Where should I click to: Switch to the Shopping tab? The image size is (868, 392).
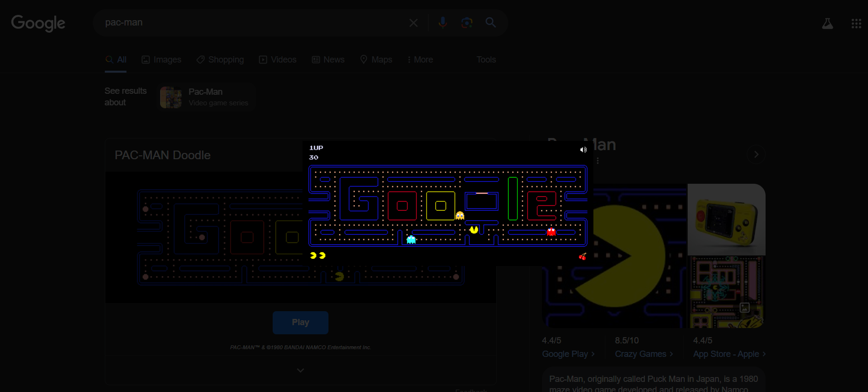[x=220, y=60]
